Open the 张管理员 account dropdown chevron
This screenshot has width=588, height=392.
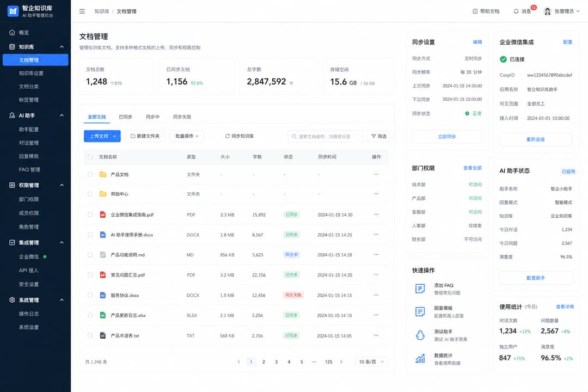[x=578, y=11]
